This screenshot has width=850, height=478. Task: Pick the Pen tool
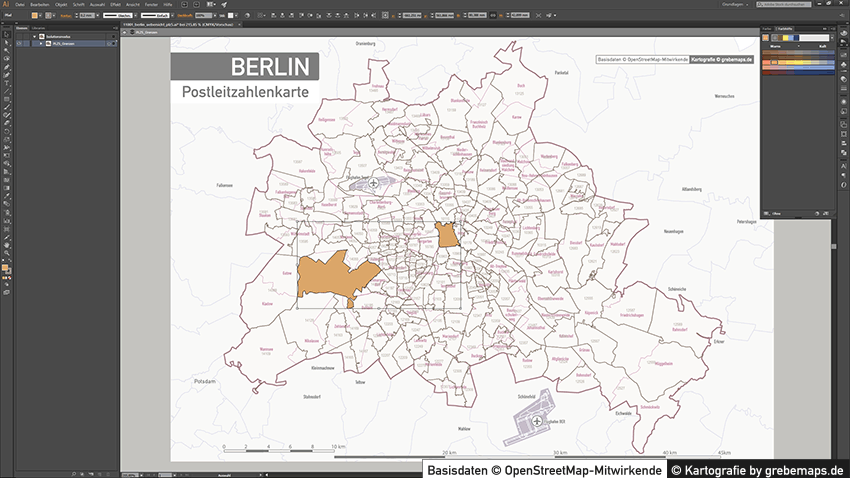coord(6,67)
